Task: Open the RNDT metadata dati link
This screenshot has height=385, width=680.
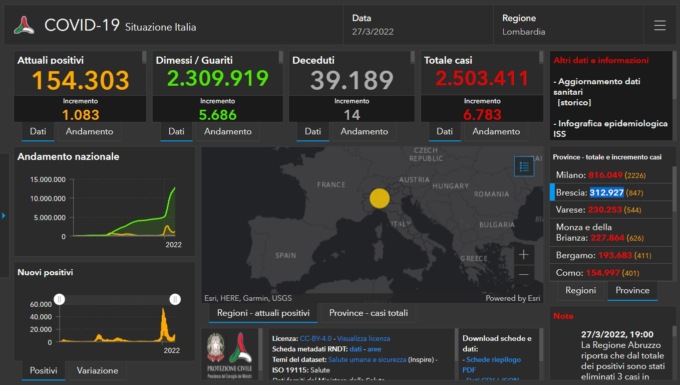Action: pos(355,349)
